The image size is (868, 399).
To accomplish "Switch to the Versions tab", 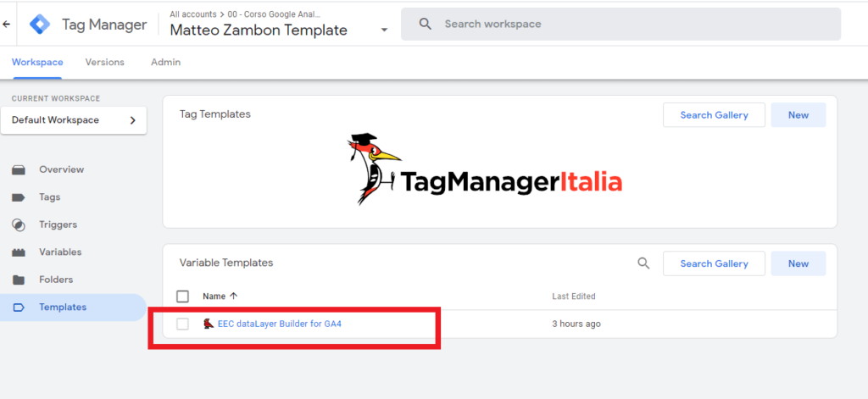I will pyautogui.click(x=104, y=62).
